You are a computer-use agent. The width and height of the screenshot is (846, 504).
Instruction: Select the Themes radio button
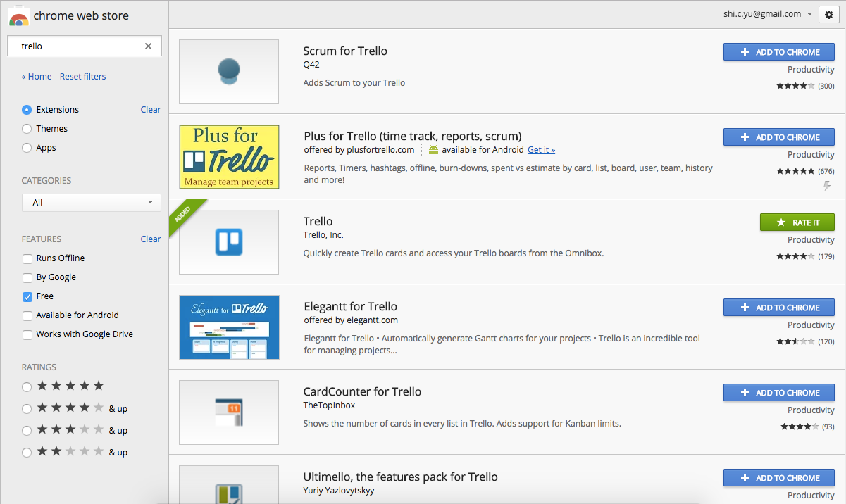tap(27, 129)
